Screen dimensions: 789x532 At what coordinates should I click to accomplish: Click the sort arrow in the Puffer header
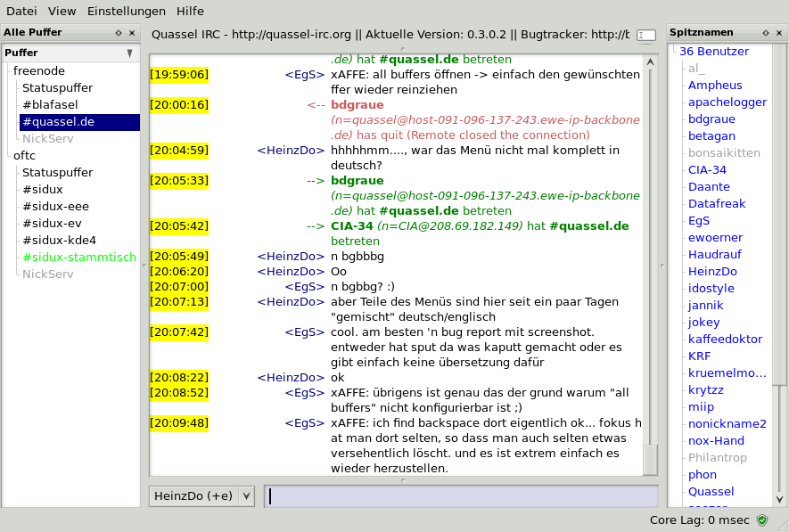pyautogui.click(x=130, y=53)
